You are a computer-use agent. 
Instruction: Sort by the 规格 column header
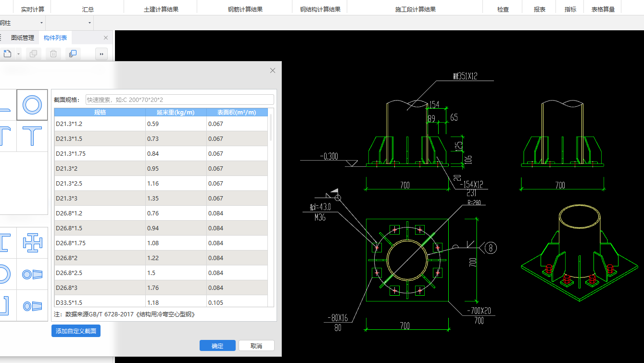pos(100,113)
